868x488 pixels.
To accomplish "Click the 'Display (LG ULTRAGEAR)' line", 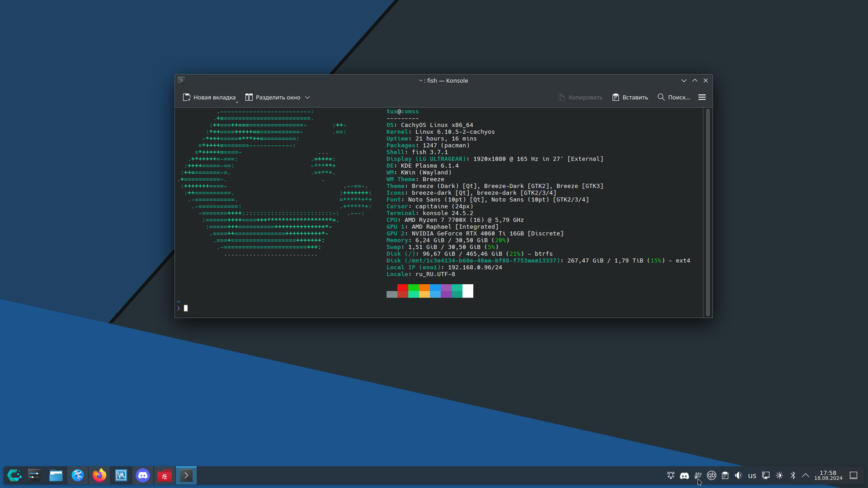I will [495, 159].
